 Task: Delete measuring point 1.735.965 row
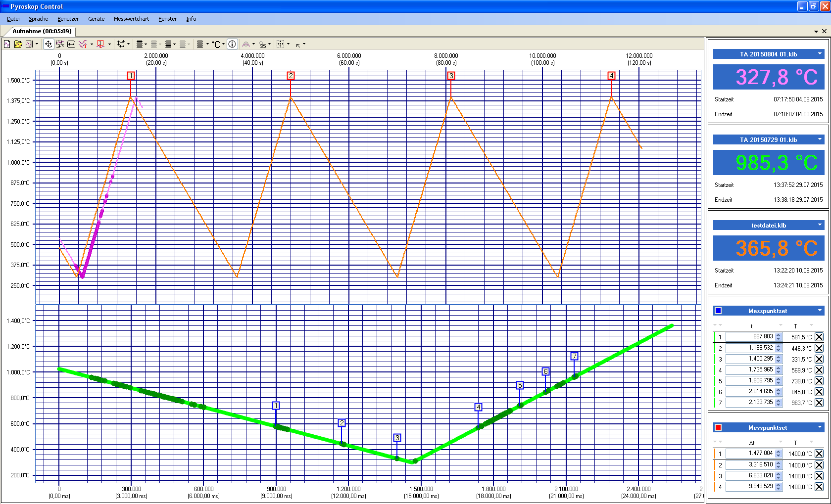pyautogui.click(x=819, y=370)
